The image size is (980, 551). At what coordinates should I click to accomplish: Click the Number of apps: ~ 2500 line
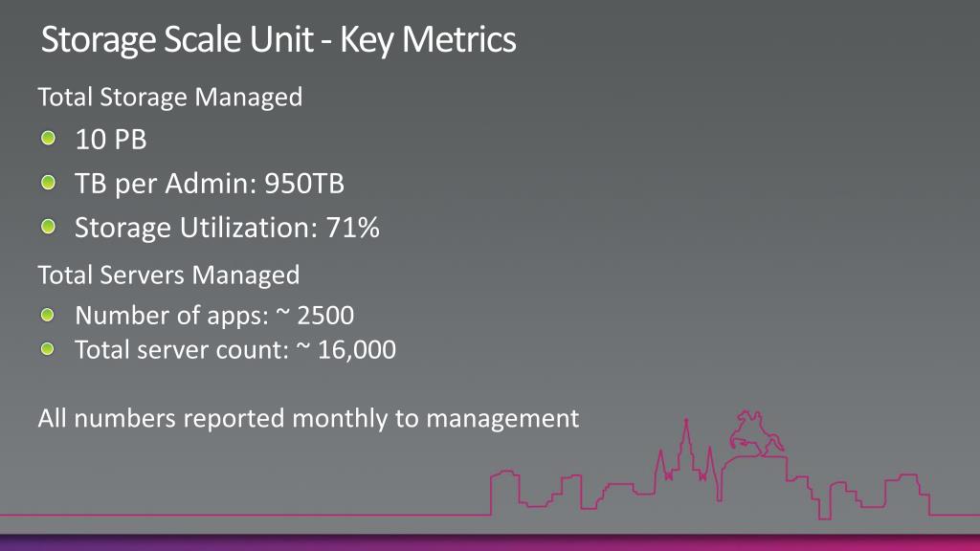pos(214,316)
